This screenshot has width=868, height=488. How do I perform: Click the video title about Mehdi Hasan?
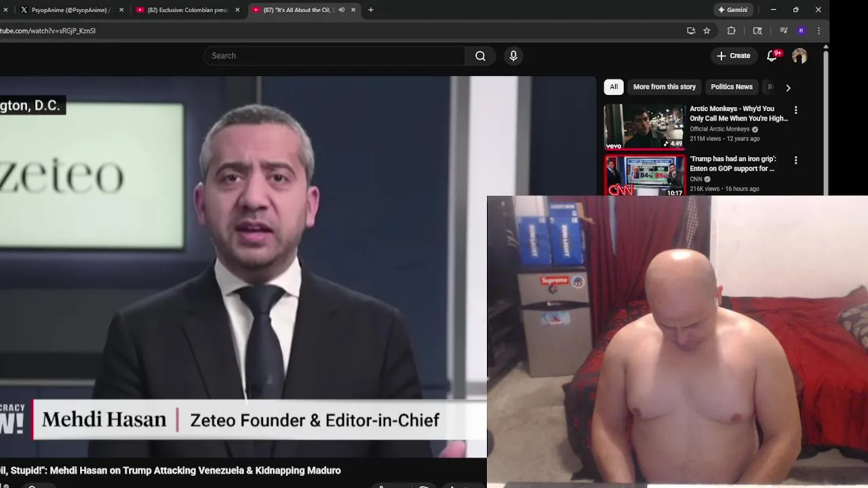click(170, 470)
